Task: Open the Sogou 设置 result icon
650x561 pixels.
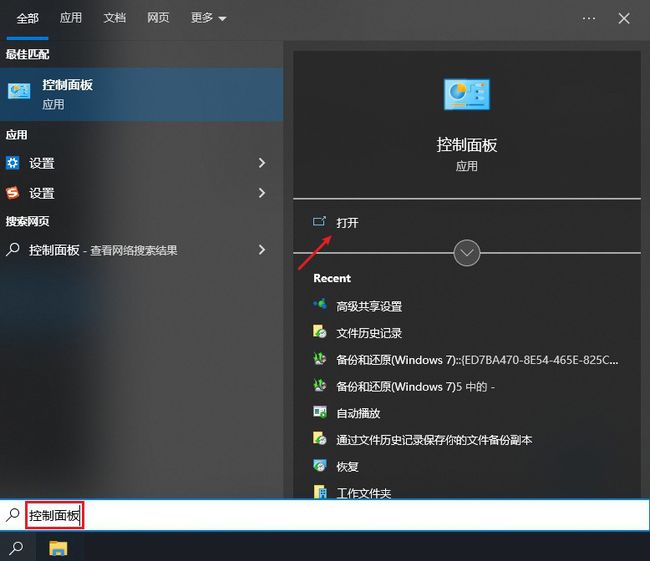Action: point(12,193)
